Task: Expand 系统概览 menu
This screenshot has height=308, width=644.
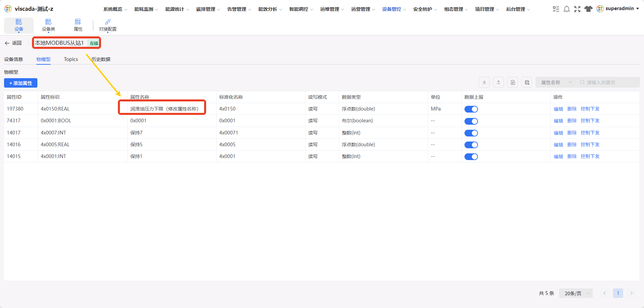Action: pyautogui.click(x=115, y=9)
